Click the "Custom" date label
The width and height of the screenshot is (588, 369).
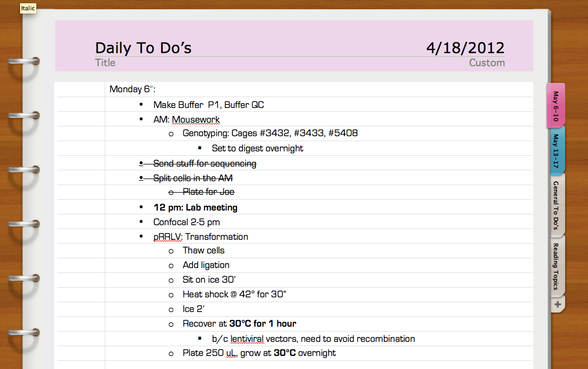(x=487, y=62)
